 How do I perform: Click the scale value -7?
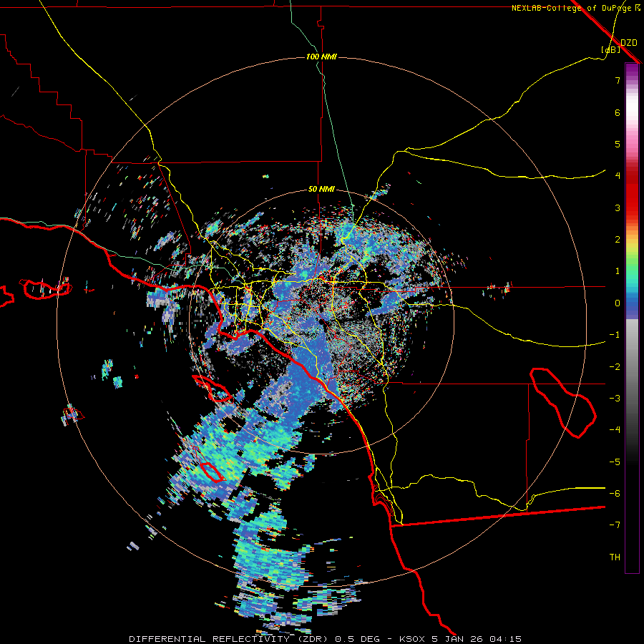tap(615, 525)
